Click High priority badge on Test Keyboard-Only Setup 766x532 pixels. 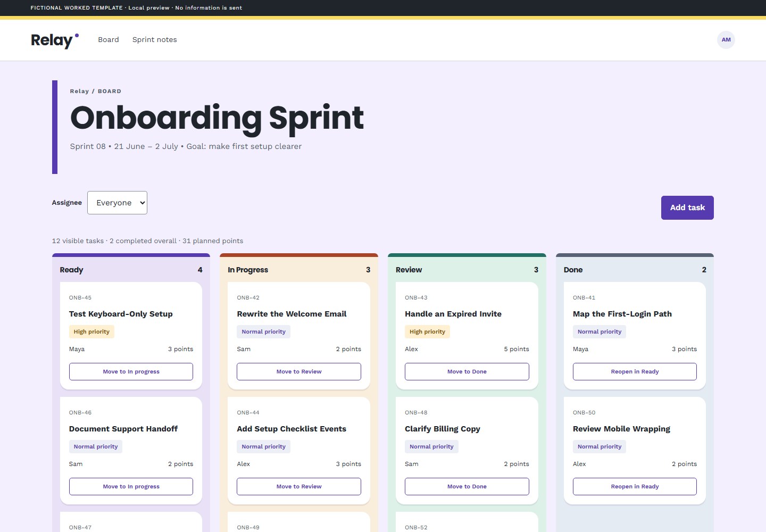[91, 331]
